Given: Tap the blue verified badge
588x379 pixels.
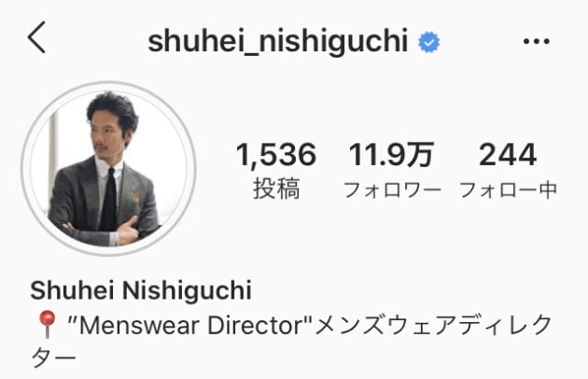Looking at the screenshot, I should pos(428,42).
